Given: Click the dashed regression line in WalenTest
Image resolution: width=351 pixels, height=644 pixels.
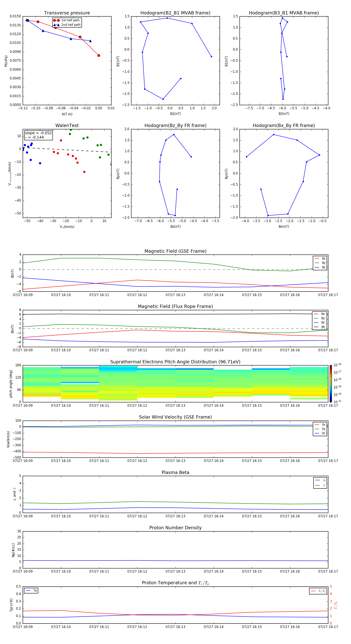Looking at the screenshot, I should 67,150.
